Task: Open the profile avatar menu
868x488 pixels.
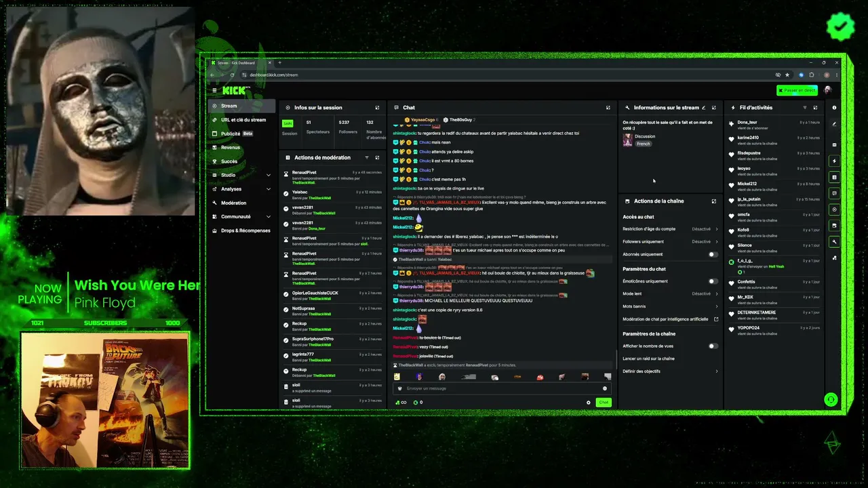Action: click(x=827, y=90)
